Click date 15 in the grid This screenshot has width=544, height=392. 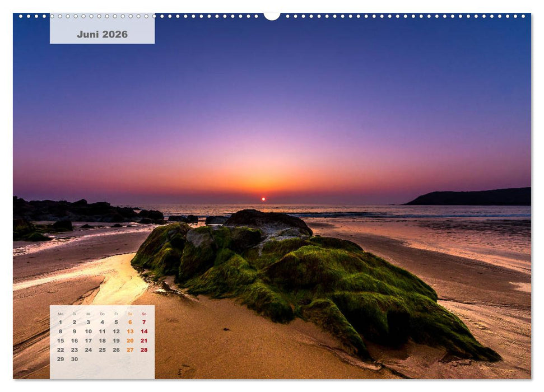point(61,340)
